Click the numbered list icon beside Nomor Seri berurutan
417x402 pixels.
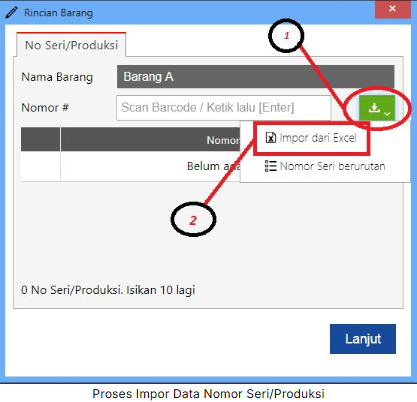271,166
